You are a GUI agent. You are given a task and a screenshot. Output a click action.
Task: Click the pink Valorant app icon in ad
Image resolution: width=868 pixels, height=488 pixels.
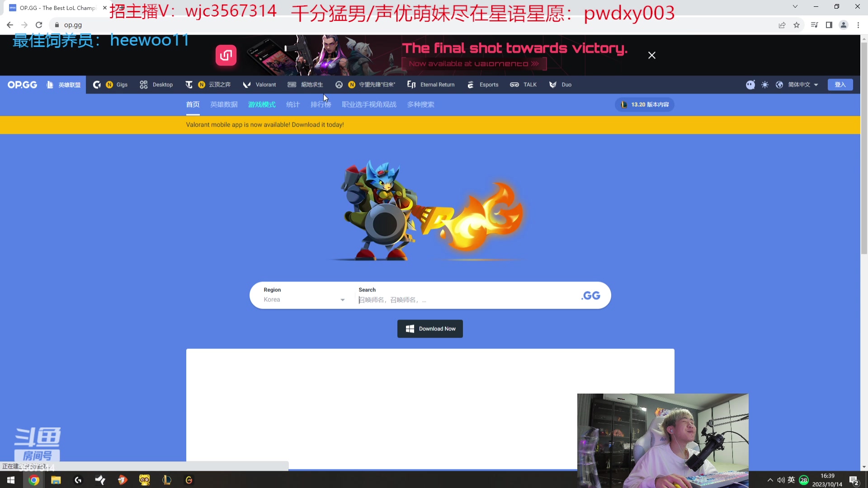[x=226, y=55]
